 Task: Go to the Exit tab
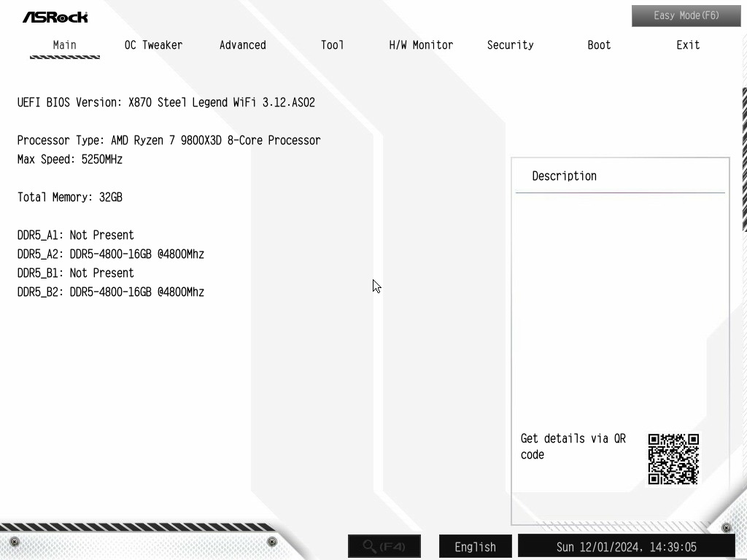coord(688,45)
